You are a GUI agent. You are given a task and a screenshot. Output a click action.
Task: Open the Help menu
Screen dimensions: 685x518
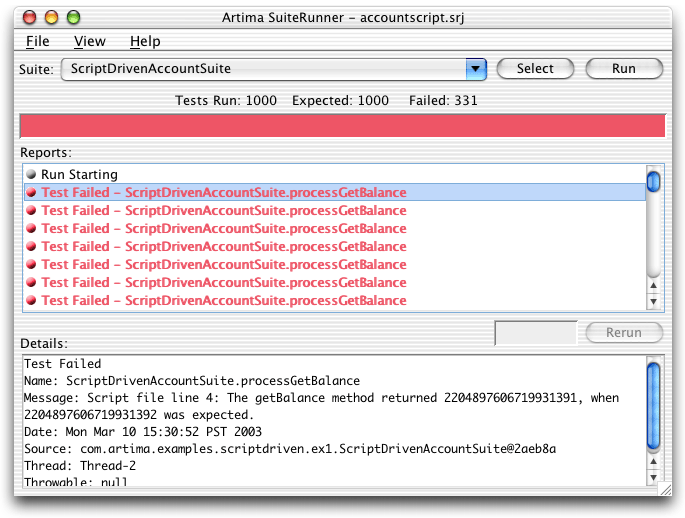(x=145, y=41)
